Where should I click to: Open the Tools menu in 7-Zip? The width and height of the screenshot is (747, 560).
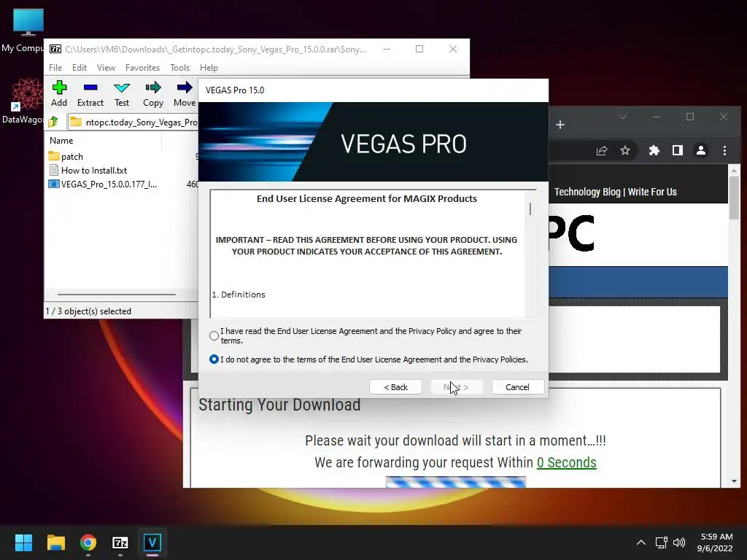pyautogui.click(x=179, y=68)
